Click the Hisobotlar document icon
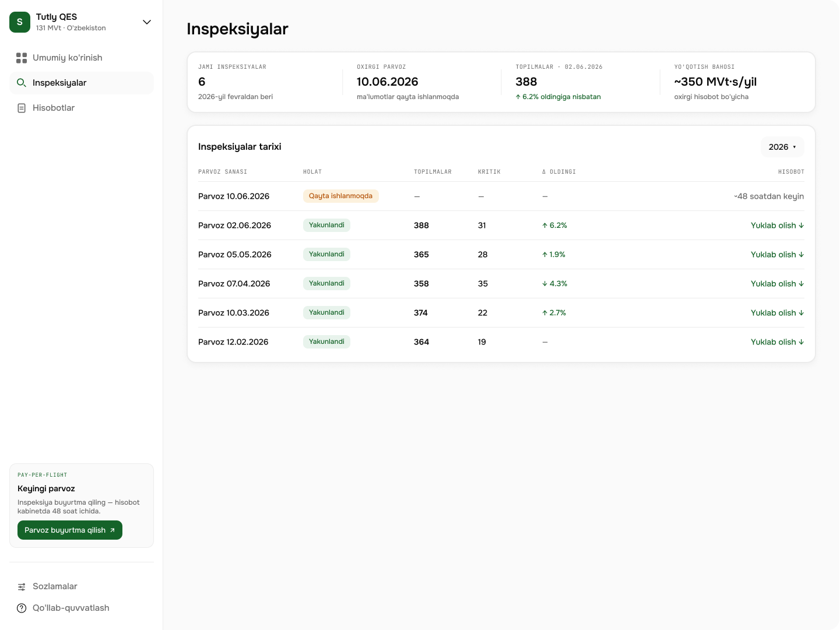The width and height of the screenshot is (840, 630). pos(22,108)
